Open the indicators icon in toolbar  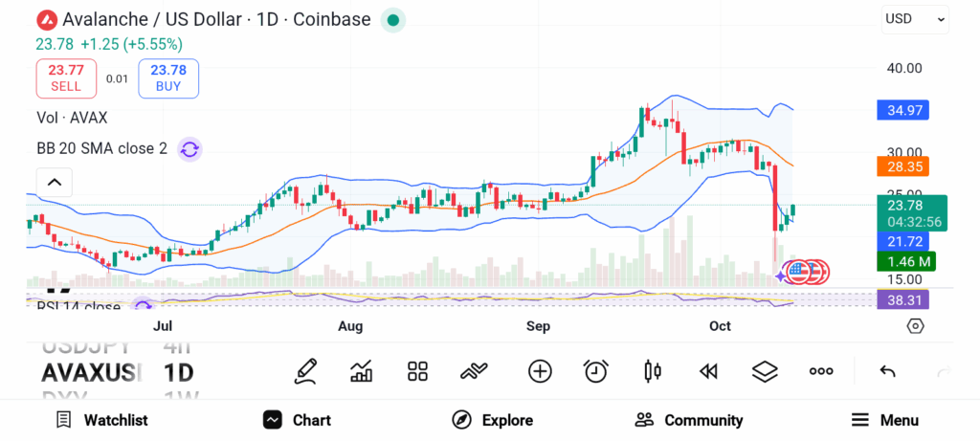pos(475,371)
